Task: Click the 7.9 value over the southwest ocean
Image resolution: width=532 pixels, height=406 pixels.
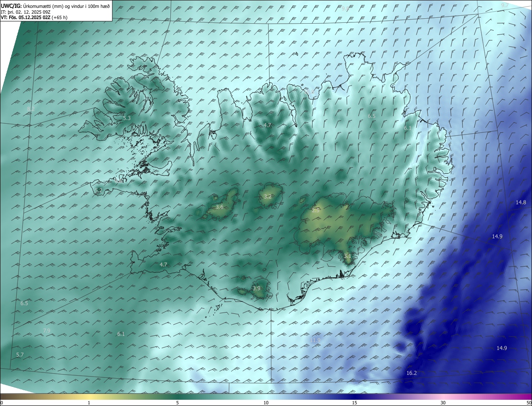Action: 47,330
